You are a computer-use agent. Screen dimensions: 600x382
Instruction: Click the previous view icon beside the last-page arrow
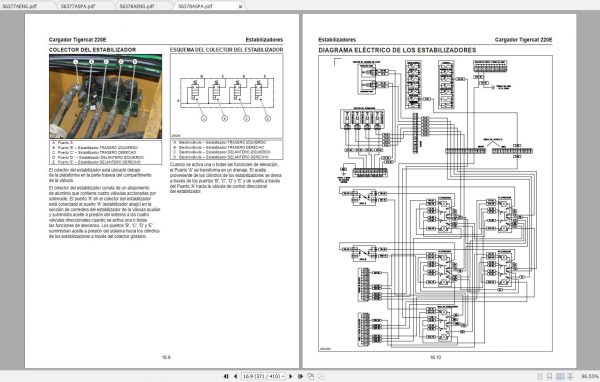311,377
